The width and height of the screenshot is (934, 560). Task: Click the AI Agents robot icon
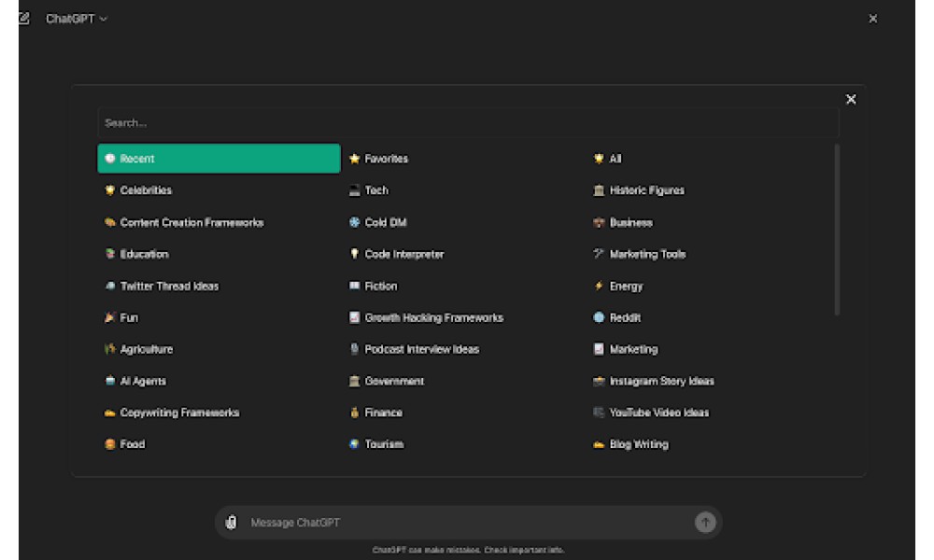109,381
